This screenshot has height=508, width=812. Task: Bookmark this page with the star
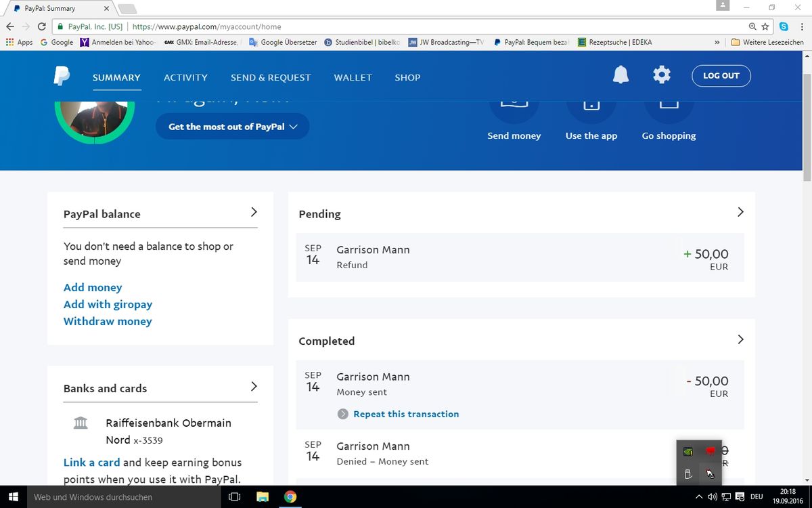(765, 26)
